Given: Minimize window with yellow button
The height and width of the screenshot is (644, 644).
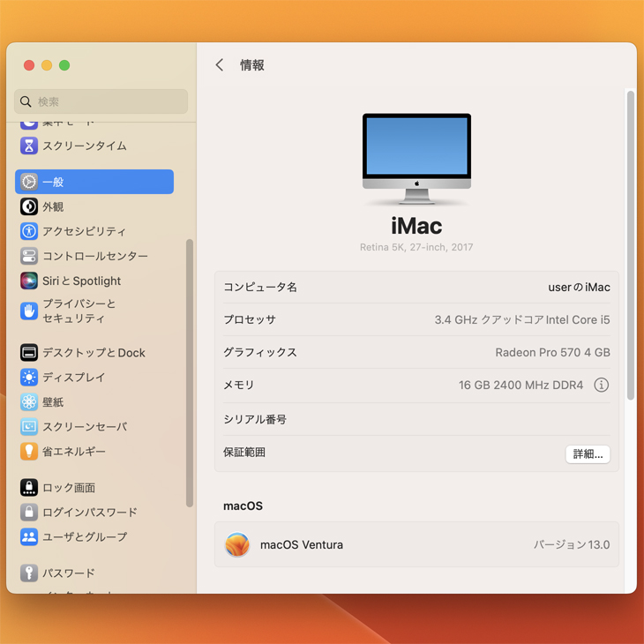Looking at the screenshot, I should pyautogui.click(x=47, y=65).
